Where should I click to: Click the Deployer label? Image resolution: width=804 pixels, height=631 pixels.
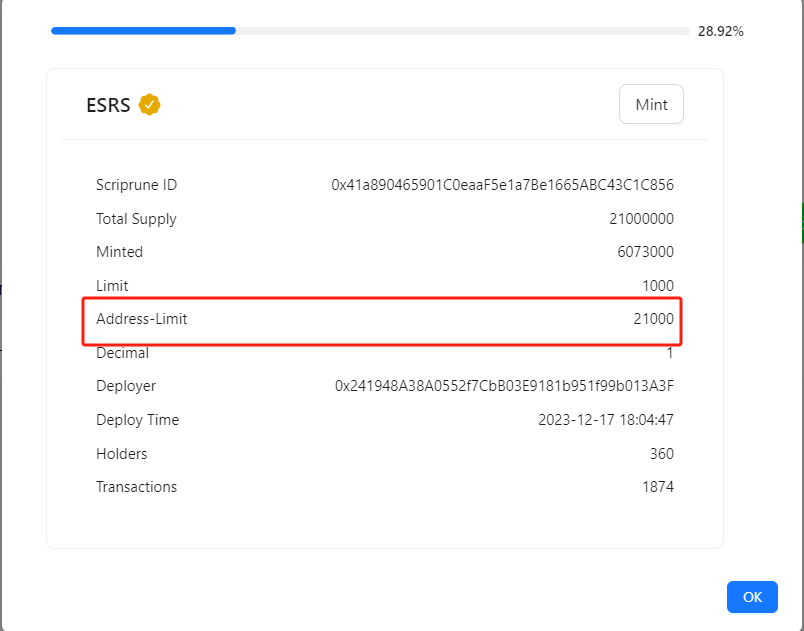click(126, 386)
